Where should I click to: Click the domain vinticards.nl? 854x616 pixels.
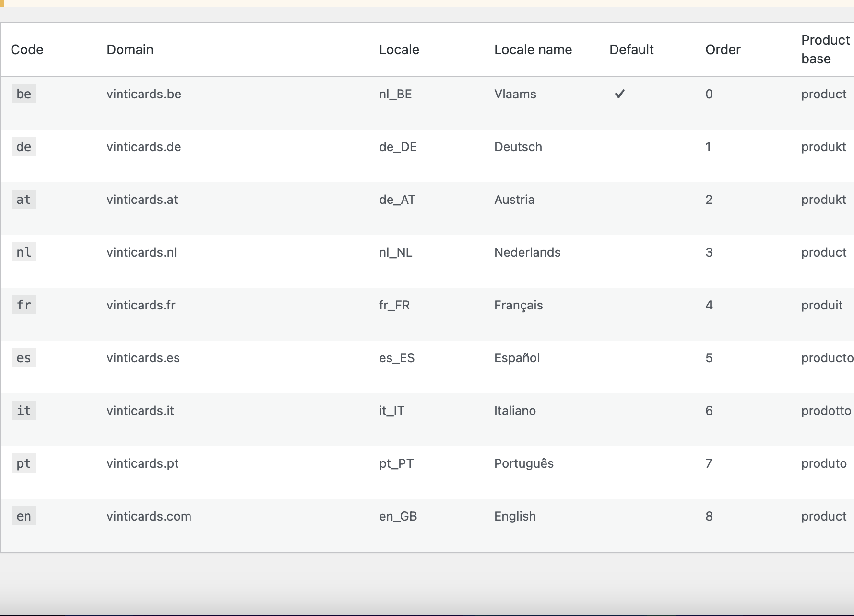pos(142,252)
